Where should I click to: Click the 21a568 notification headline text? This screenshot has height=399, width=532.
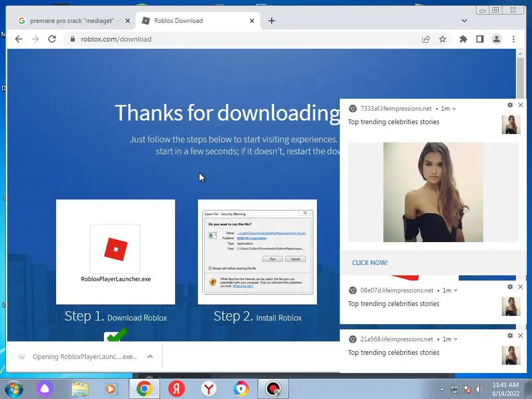[x=394, y=353]
